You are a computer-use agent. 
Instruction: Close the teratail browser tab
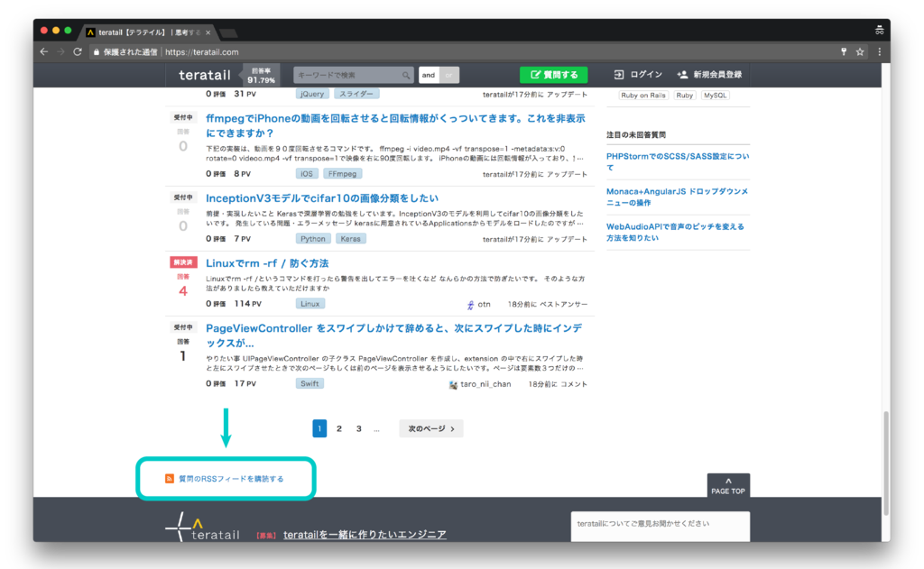[208, 32]
